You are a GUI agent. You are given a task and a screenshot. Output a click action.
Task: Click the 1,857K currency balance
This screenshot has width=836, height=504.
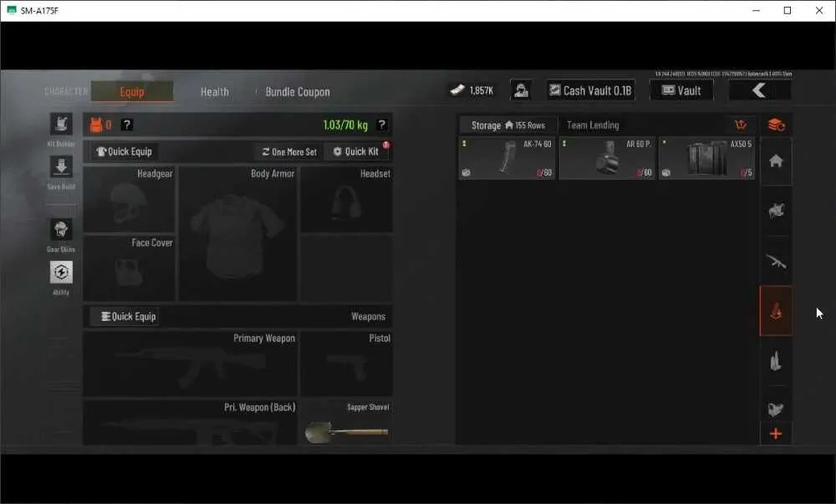point(472,90)
